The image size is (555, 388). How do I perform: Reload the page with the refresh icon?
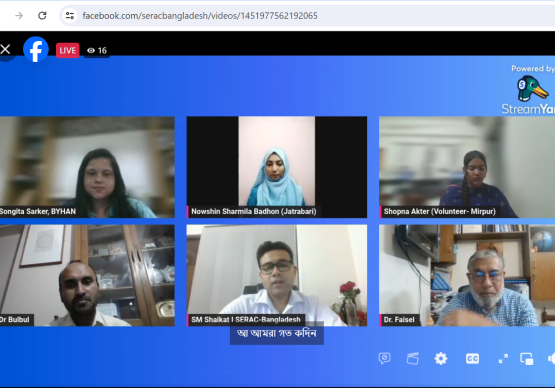pyautogui.click(x=42, y=16)
